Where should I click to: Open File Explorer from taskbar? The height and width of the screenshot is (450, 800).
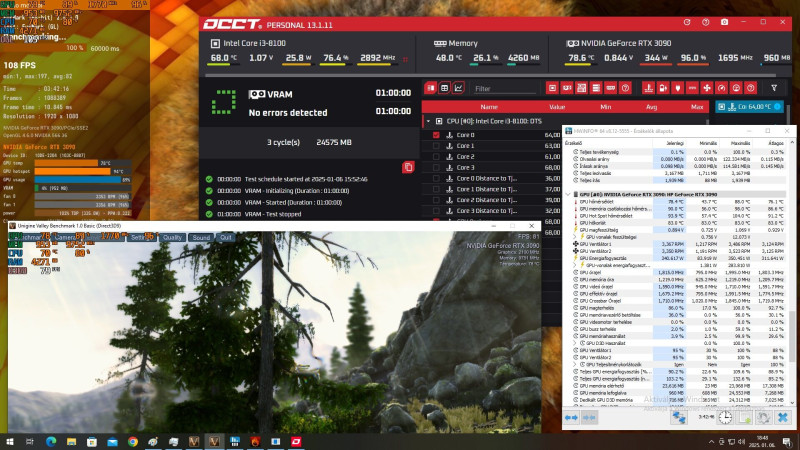[71, 441]
